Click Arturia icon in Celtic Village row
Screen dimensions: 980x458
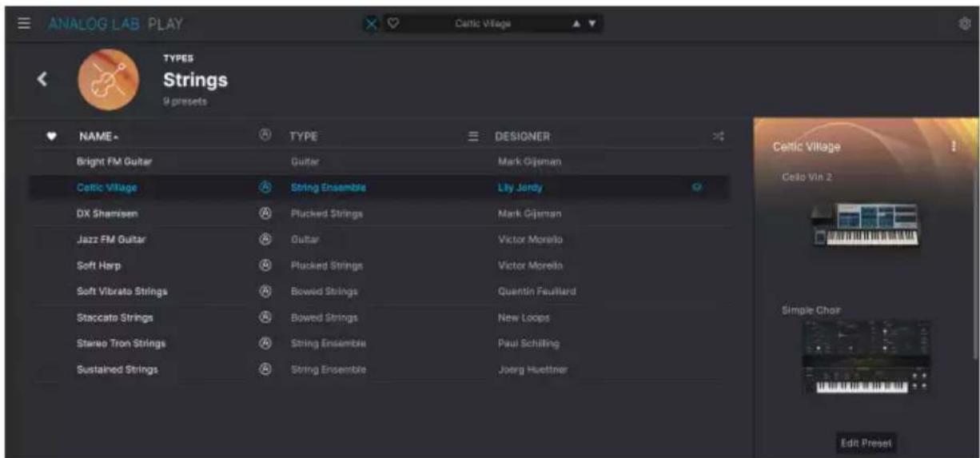click(266, 188)
